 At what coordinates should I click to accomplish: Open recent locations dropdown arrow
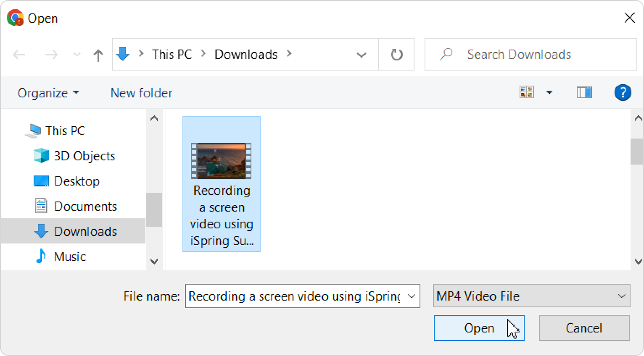pos(77,55)
